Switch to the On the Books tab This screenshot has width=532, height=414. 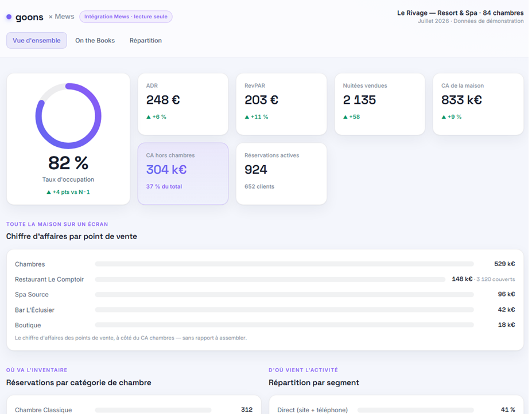tap(95, 40)
